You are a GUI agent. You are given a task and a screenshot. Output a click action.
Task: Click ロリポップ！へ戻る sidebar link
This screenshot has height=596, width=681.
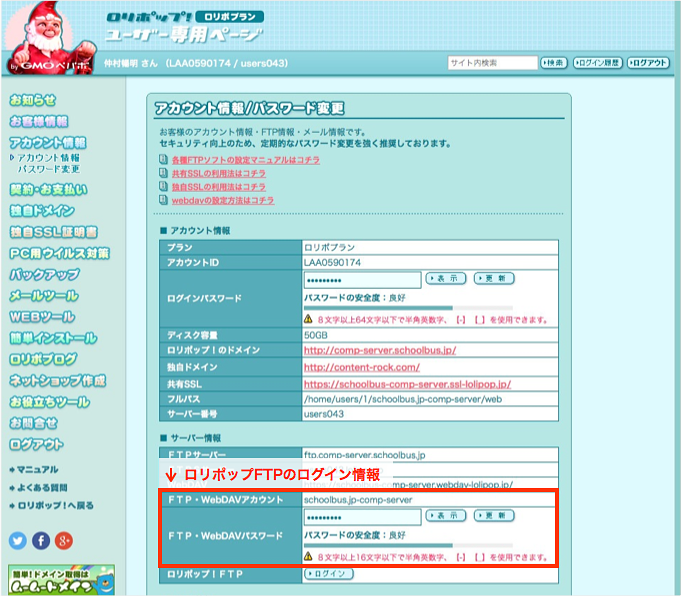(x=52, y=506)
